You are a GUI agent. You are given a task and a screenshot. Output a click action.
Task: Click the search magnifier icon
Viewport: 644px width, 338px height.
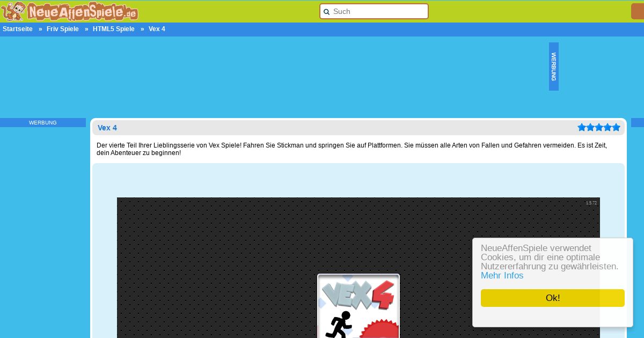point(326,12)
